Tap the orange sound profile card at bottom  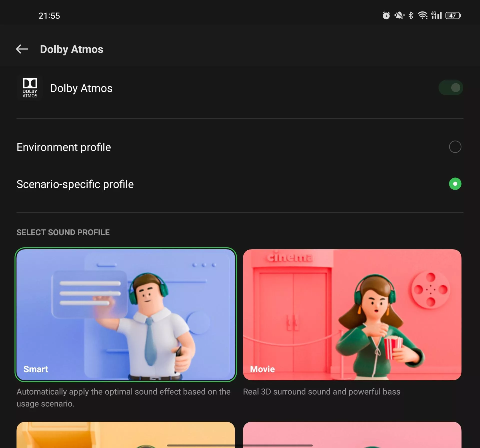point(126,434)
